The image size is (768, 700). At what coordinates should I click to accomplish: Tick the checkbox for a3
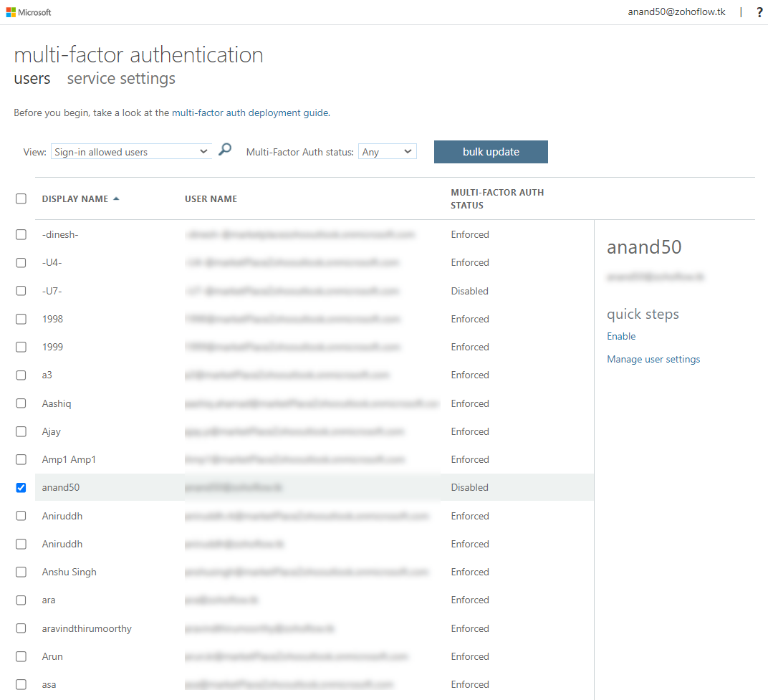pyautogui.click(x=21, y=375)
